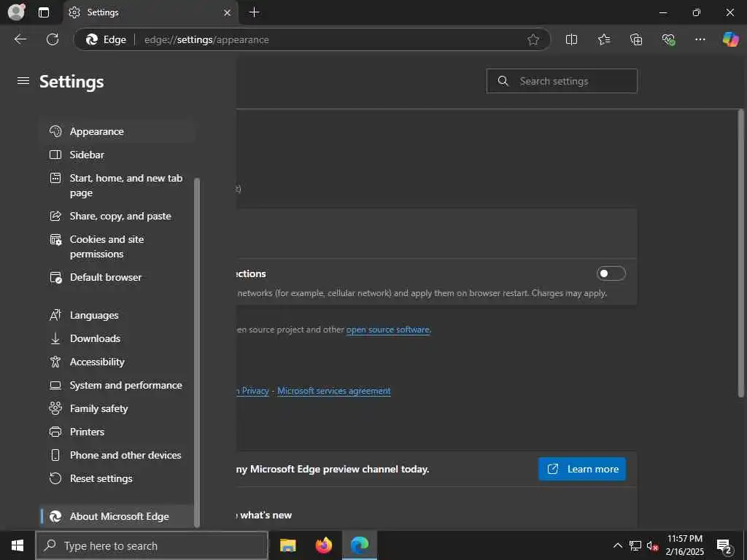Open Share, copy, and paste settings
Viewport: 747px width, 560px height.
coord(117,216)
